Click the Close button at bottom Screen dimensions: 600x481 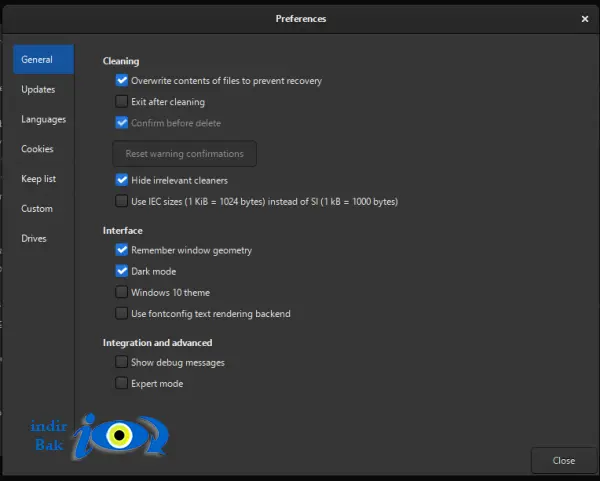tap(563, 460)
